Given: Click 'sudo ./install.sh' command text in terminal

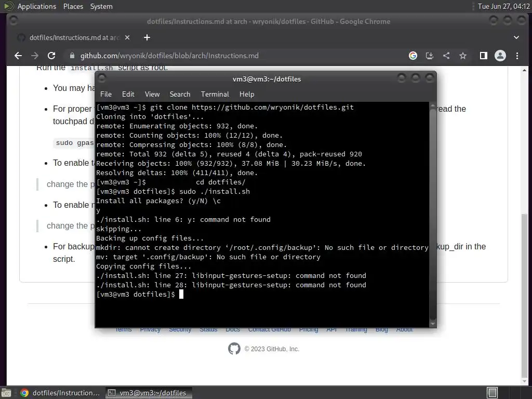Looking at the screenshot, I should pyautogui.click(x=215, y=191).
